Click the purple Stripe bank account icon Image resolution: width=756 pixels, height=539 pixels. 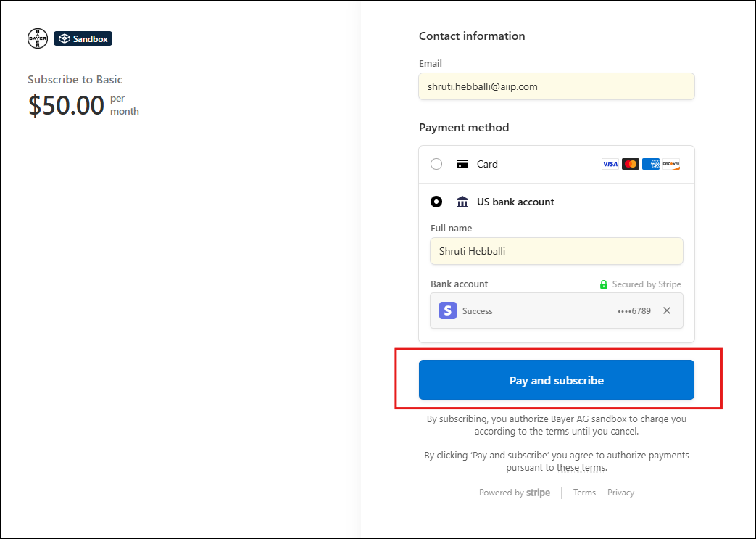tap(448, 310)
